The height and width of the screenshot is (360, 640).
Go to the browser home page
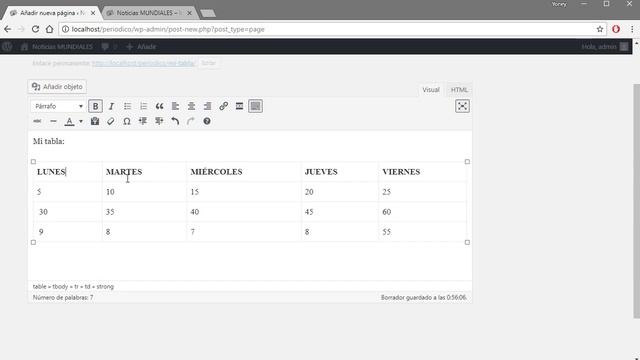(49, 29)
